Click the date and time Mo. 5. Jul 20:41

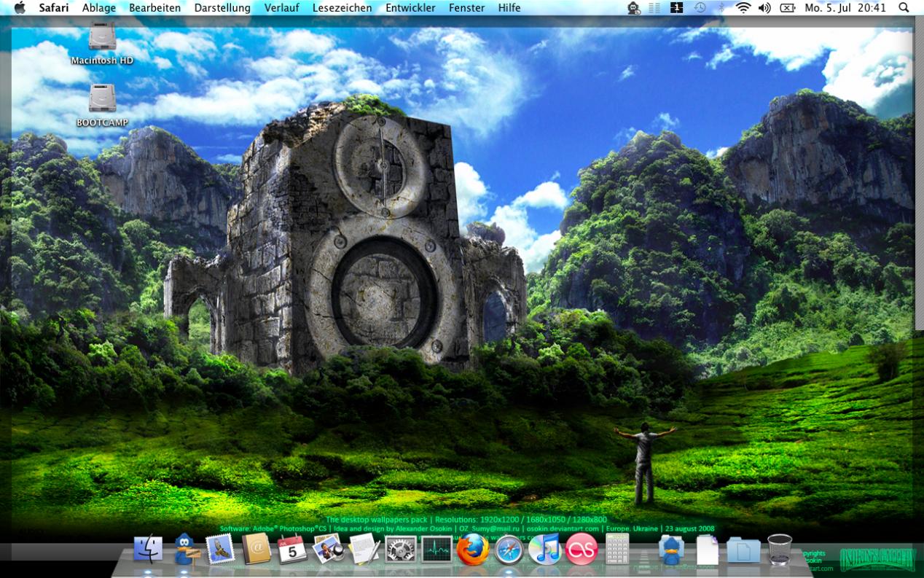845,8
